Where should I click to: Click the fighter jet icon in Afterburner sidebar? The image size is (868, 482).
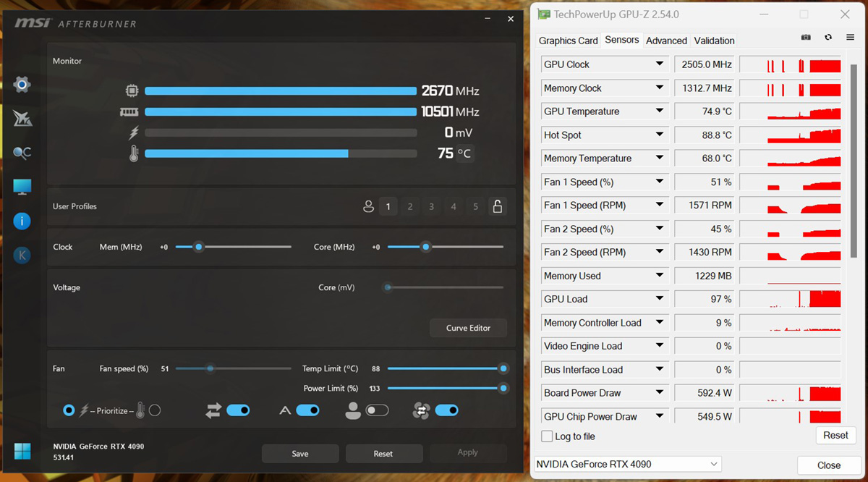22,119
